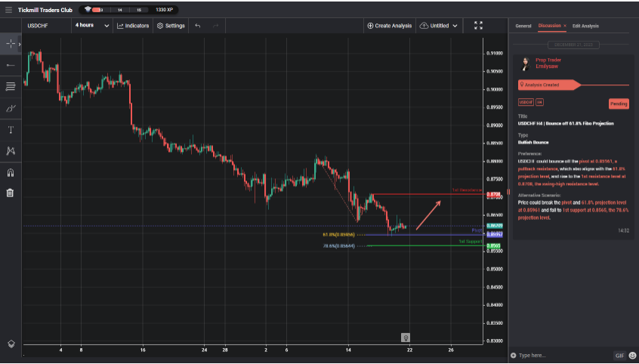Viewport: 639px width, 364px height.
Task: Select the crosshair cursor tool
Action: point(11,44)
